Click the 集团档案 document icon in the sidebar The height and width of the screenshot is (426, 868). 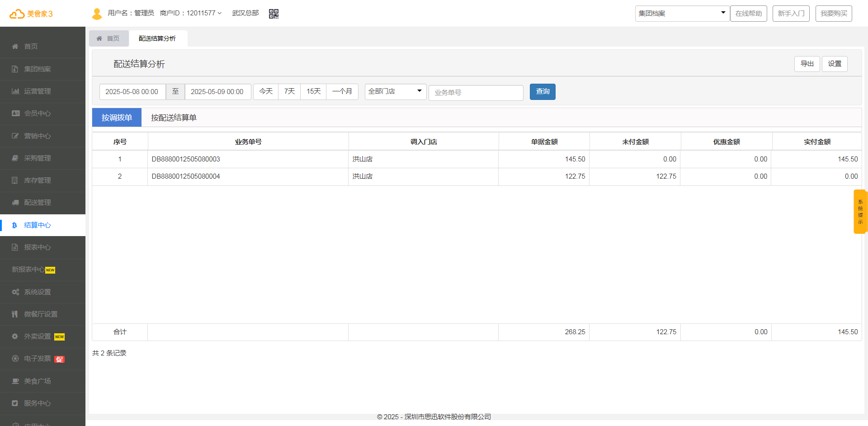click(15, 69)
